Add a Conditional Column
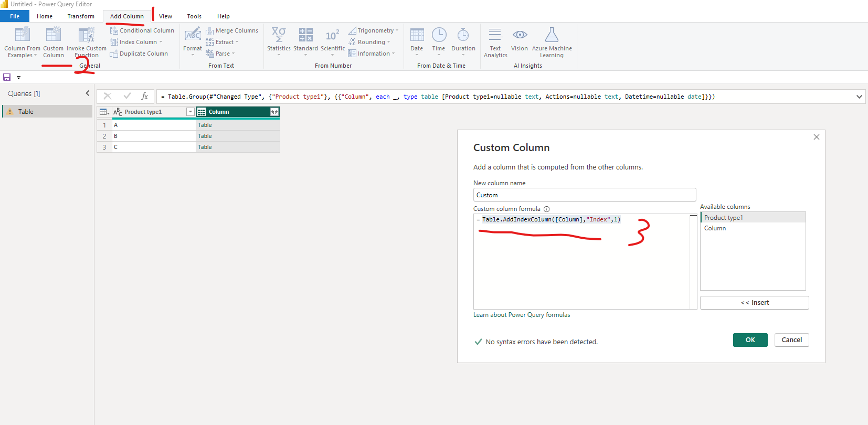This screenshot has width=868, height=425. pos(142,30)
